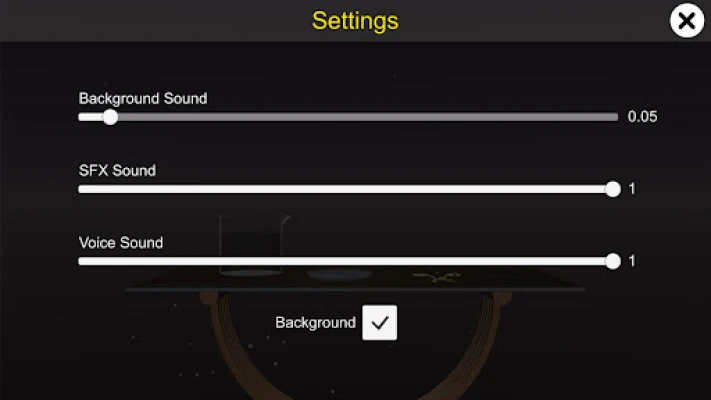The height and width of the screenshot is (400, 711).
Task: Click the SFX Sound value readout
Action: pos(632,189)
